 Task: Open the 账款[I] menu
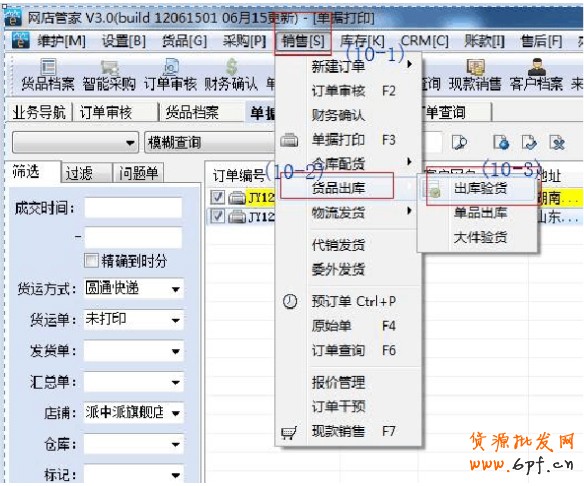484,41
